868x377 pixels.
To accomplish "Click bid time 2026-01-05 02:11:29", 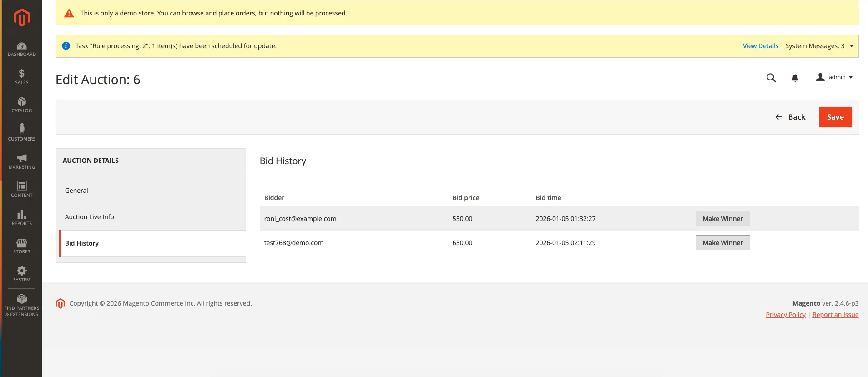I will point(565,243).
